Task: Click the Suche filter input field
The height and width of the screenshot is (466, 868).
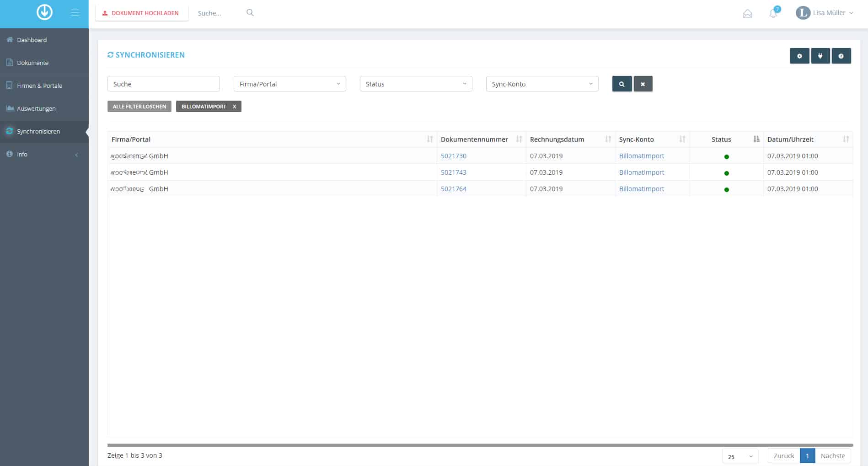Action: (164, 84)
